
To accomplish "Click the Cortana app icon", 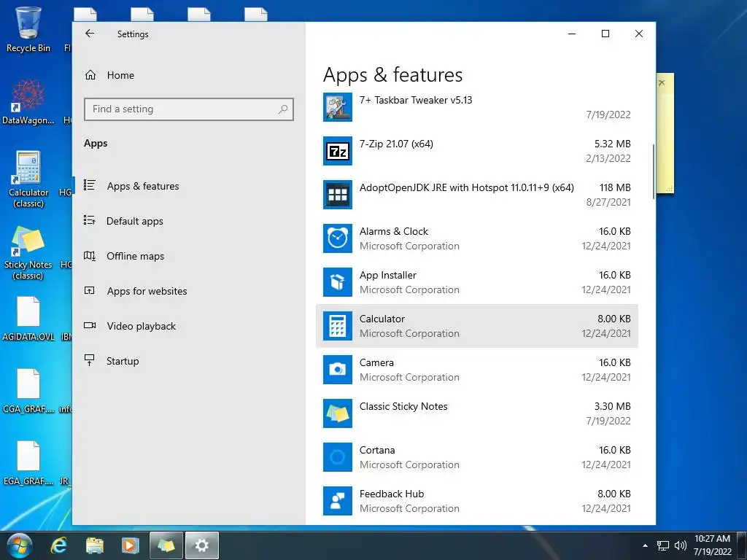I will [337, 458].
